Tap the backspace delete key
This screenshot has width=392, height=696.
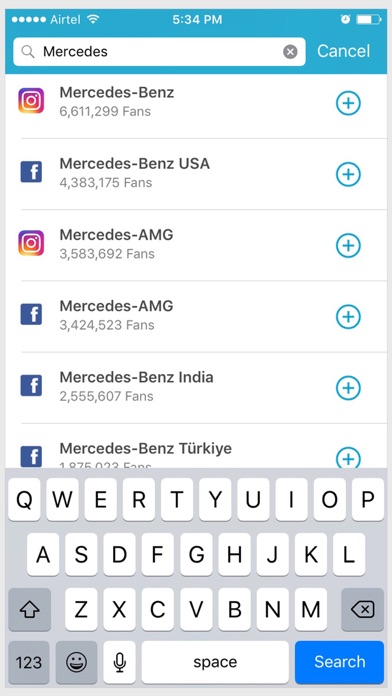coord(362,609)
